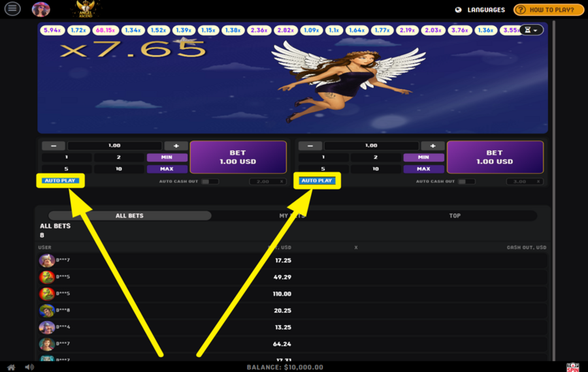Expand the multiplier history dropdown

pyautogui.click(x=531, y=31)
